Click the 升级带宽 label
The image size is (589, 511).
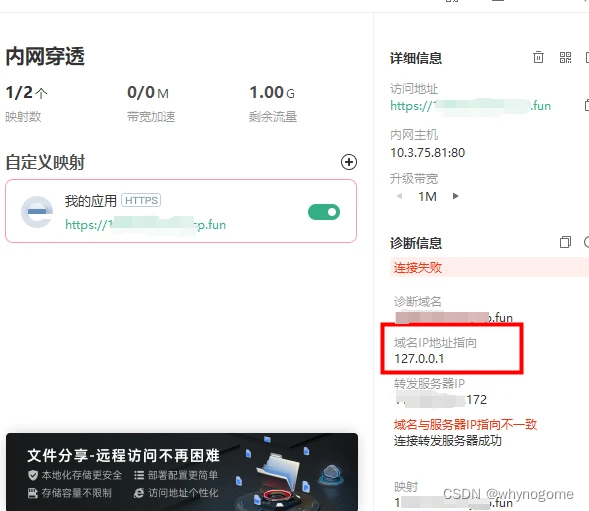tap(414, 178)
